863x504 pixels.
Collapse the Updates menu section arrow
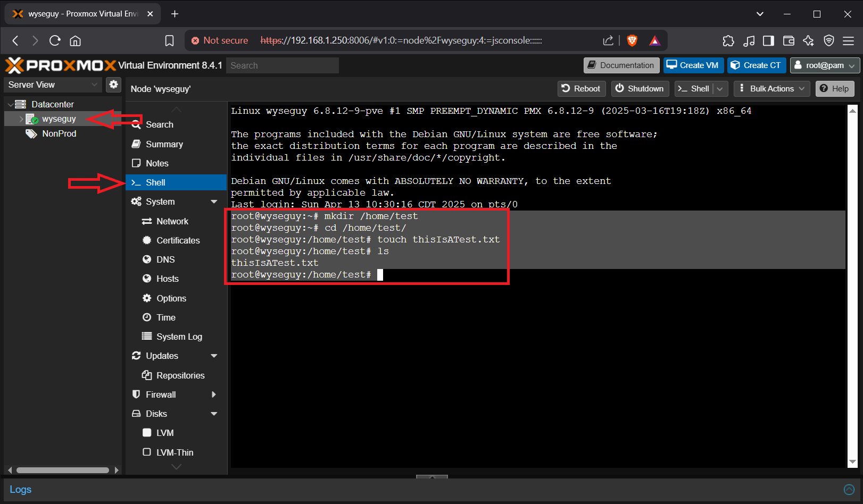click(214, 356)
